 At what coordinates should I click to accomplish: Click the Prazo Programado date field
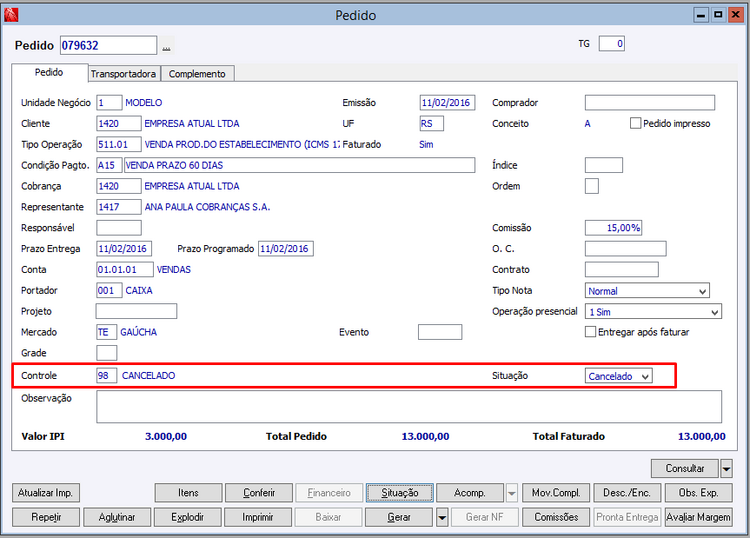click(x=286, y=249)
